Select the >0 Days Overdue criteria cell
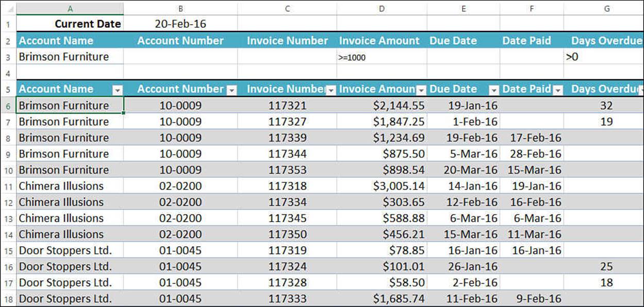This screenshot has height=307, width=644. pyautogui.click(x=603, y=57)
